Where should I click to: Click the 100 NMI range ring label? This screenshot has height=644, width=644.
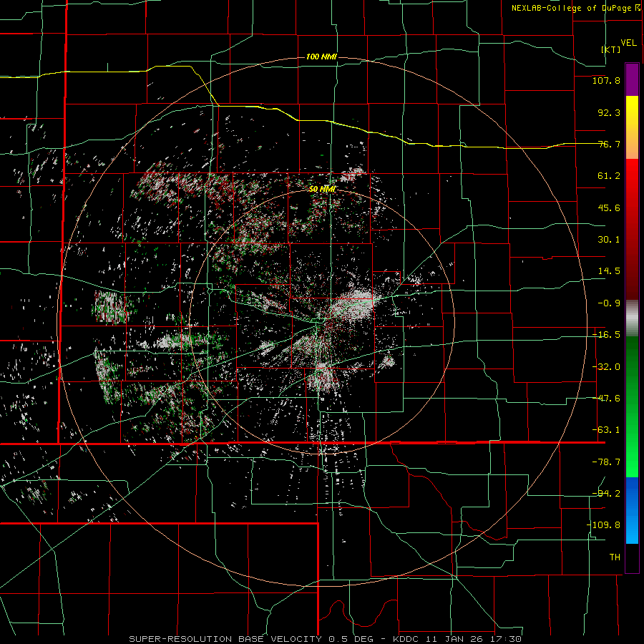321,57
